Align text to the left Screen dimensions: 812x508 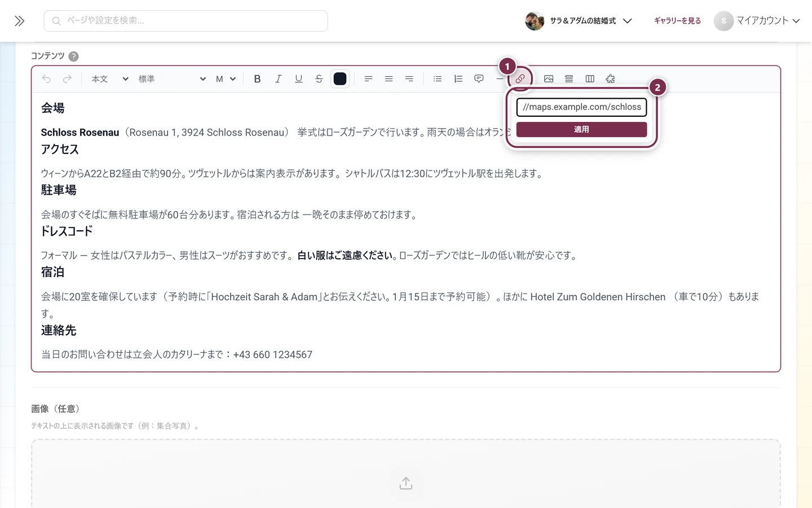tap(368, 79)
